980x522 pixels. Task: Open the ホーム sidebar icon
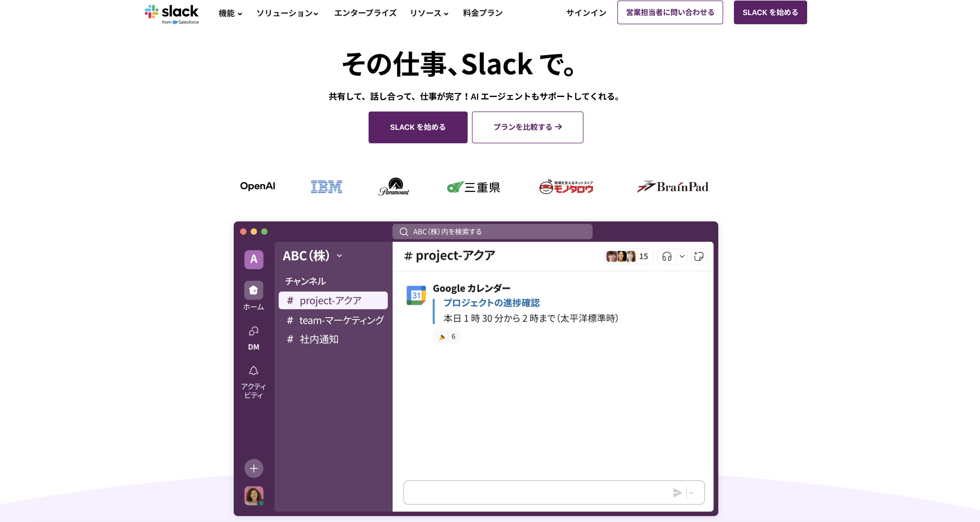pos(254,291)
